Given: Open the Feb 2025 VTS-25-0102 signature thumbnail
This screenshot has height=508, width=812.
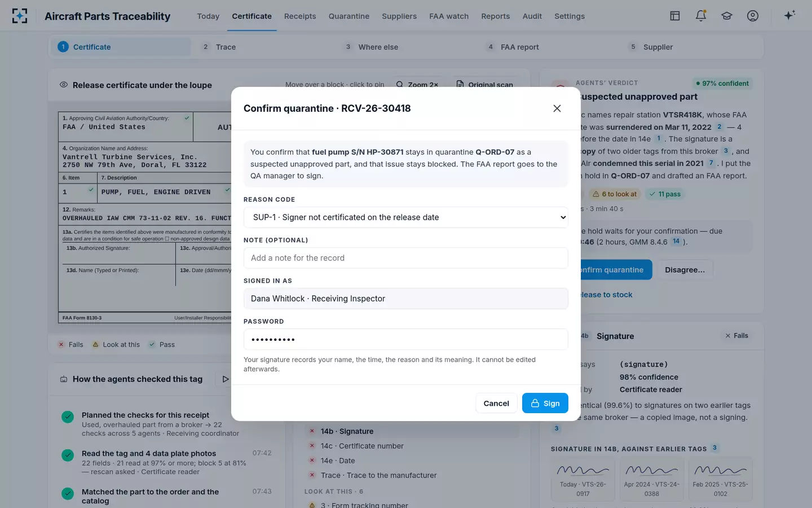Looking at the screenshot, I should pyautogui.click(x=721, y=479).
